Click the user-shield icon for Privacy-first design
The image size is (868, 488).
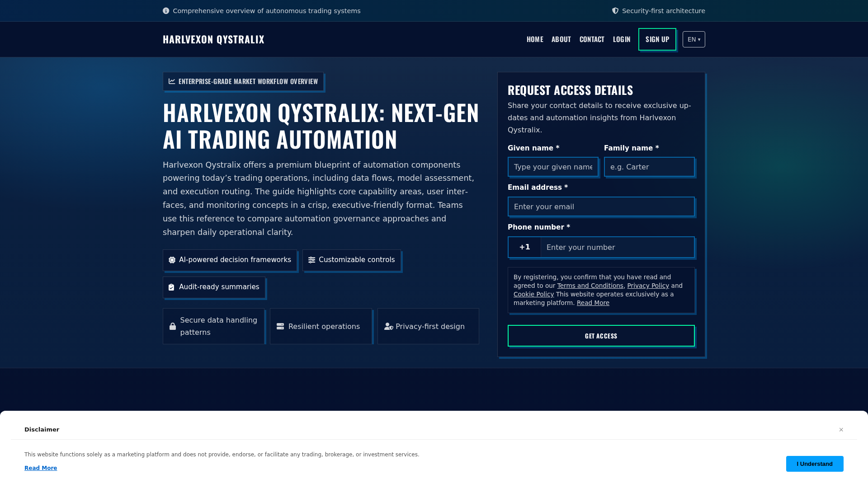coord(389,326)
